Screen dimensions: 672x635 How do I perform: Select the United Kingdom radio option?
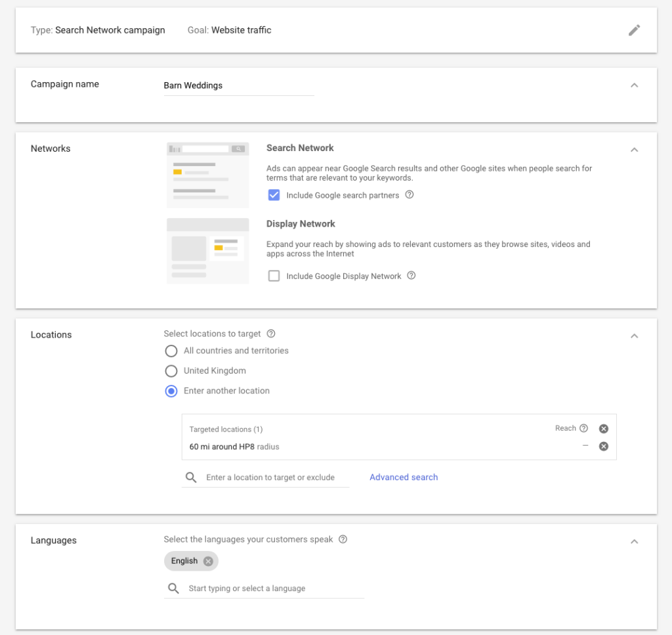click(171, 371)
